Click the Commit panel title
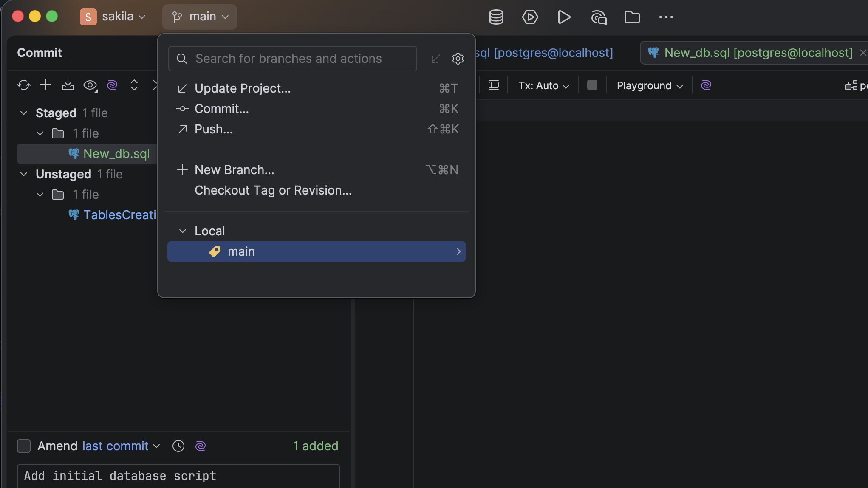This screenshot has height=488, width=868. [x=40, y=53]
